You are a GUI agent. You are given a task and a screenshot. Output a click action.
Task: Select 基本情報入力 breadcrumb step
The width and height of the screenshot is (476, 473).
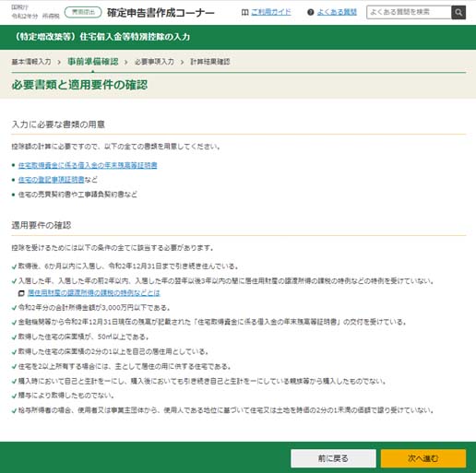click(x=31, y=62)
